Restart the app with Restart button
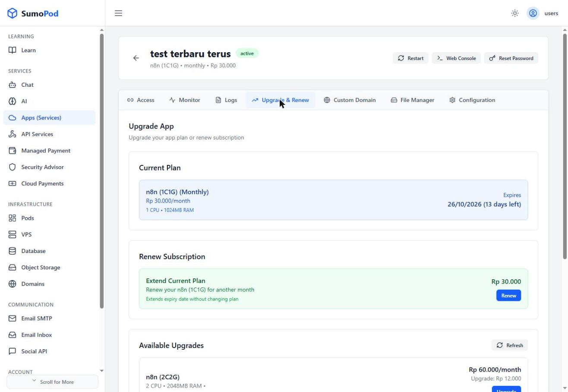The image size is (568, 392). pos(411,58)
